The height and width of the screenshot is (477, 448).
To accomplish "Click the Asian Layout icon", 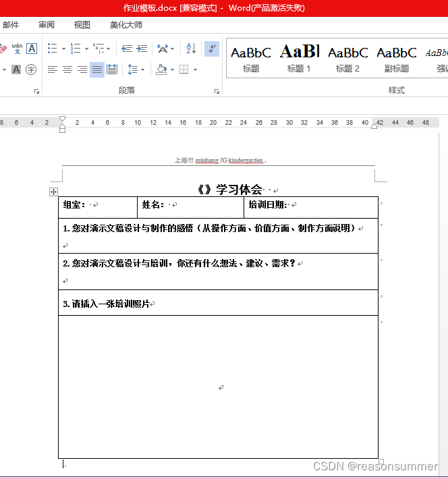I will point(163,49).
